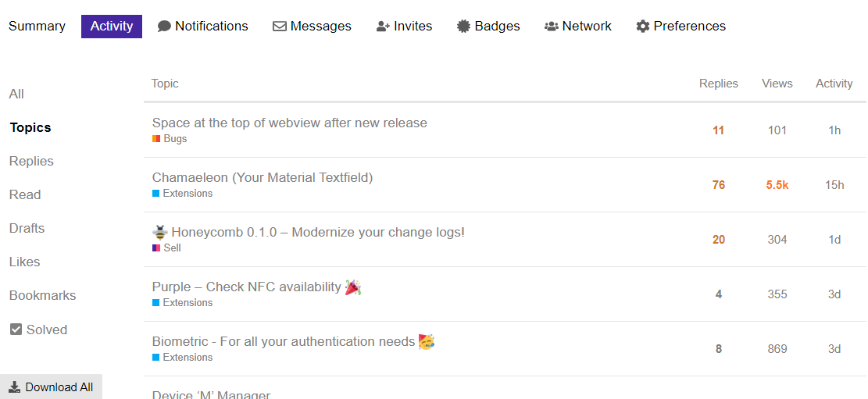868x399 pixels.
Task: Open the Chamaeleon Material Textfield topic
Action: point(263,178)
